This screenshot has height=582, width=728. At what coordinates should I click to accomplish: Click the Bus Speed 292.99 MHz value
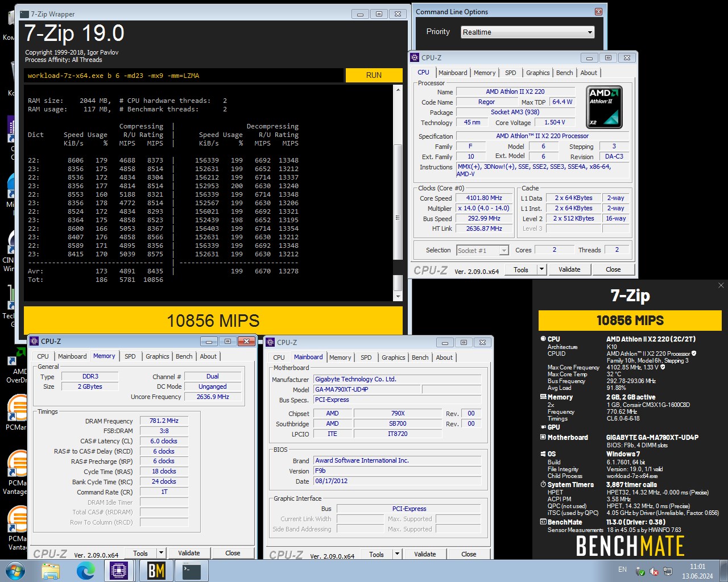[x=484, y=219]
